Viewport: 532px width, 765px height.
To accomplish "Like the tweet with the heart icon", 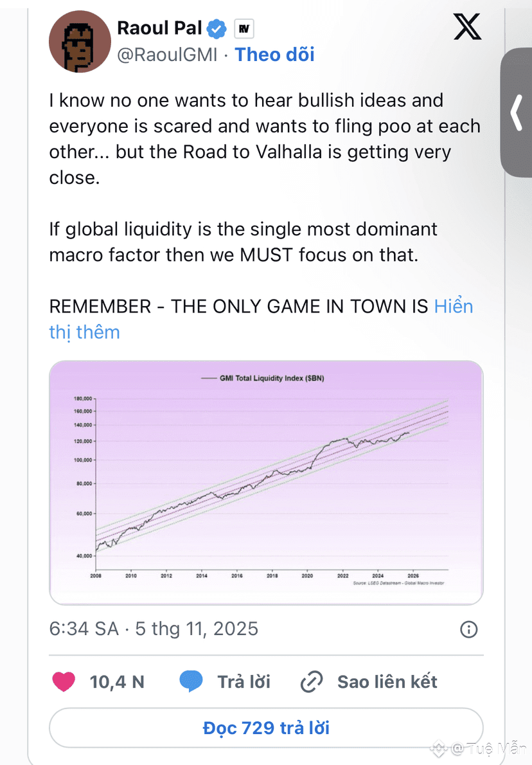I will point(64,681).
